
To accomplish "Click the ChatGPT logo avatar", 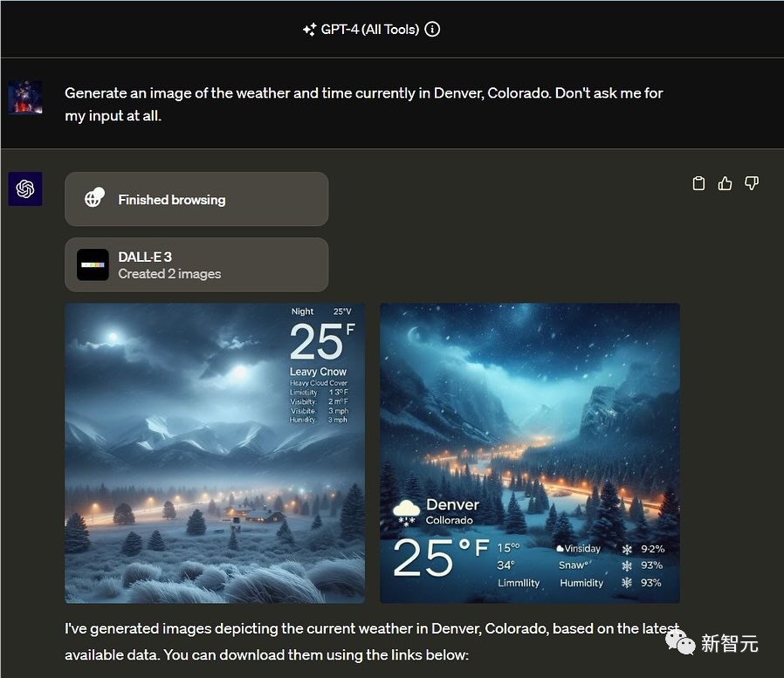I will 25,189.
